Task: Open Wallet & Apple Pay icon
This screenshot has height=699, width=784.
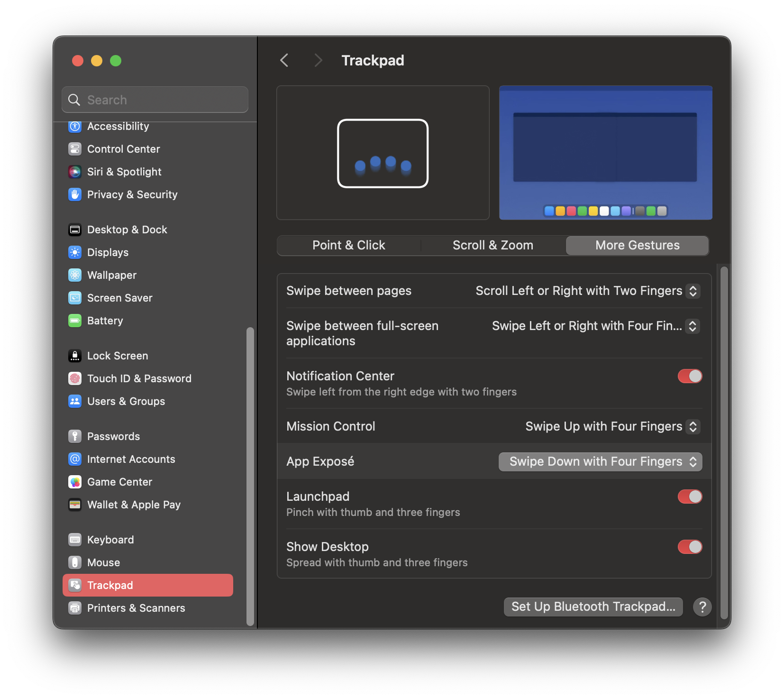Action: point(75,505)
